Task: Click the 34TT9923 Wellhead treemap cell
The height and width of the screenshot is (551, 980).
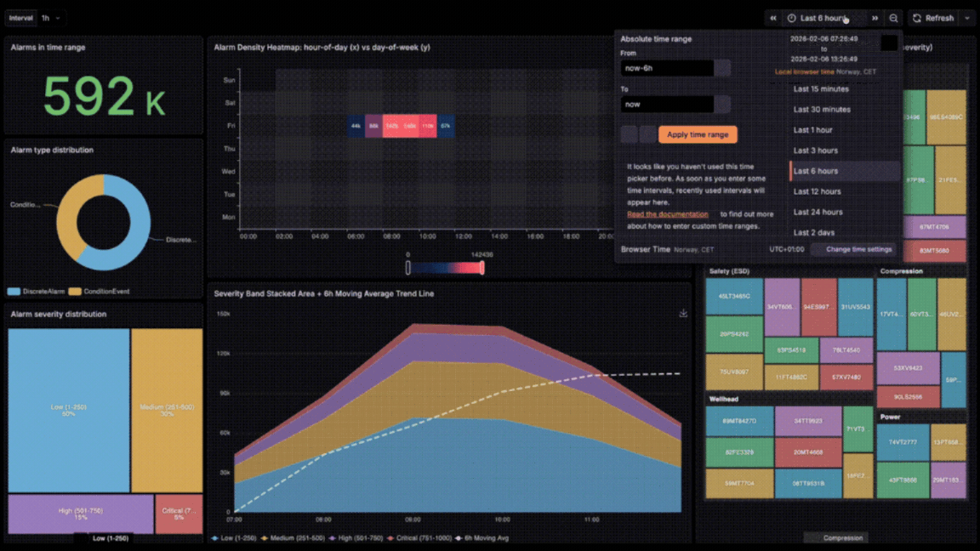Action: [x=808, y=421]
